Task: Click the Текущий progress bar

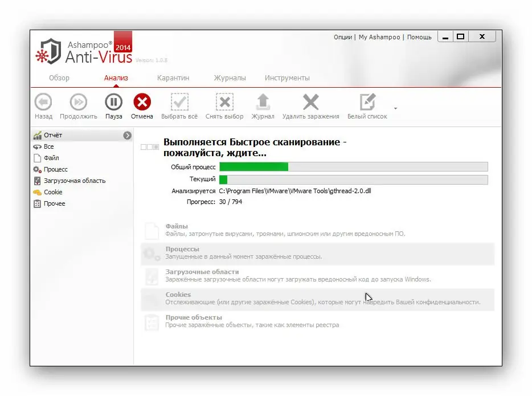Action: (354, 179)
